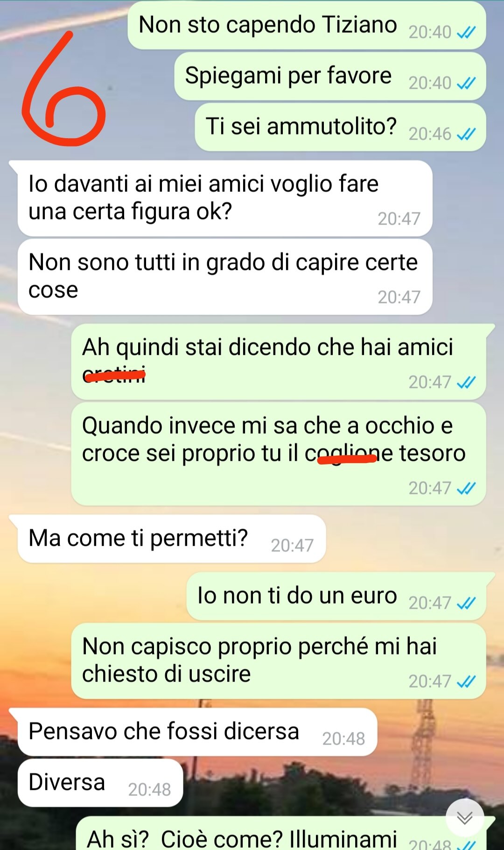Tap read ticks on 'Ah quindi stai dicendo' message
The width and height of the screenshot is (504, 850).
click(x=466, y=382)
